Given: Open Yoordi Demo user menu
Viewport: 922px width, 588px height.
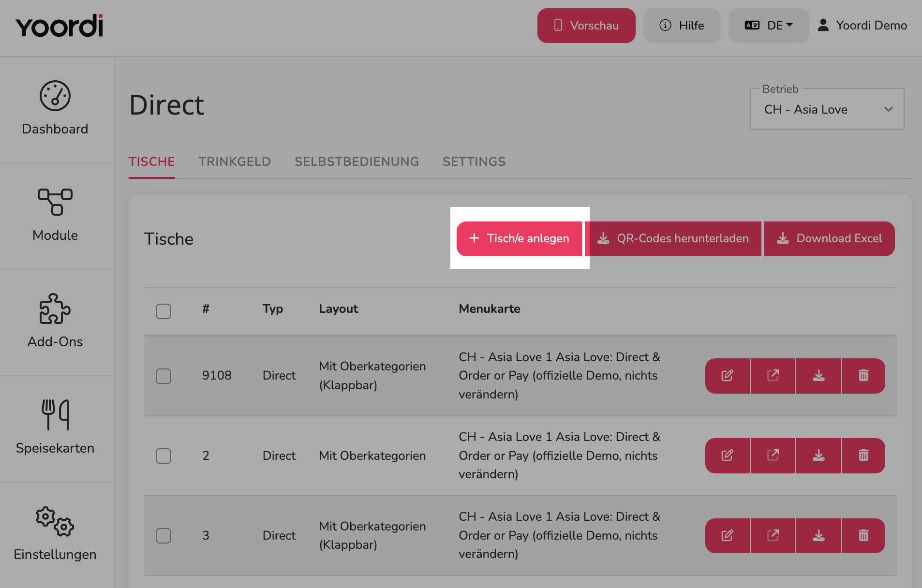Looking at the screenshot, I should pyautogui.click(x=863, y=26).
